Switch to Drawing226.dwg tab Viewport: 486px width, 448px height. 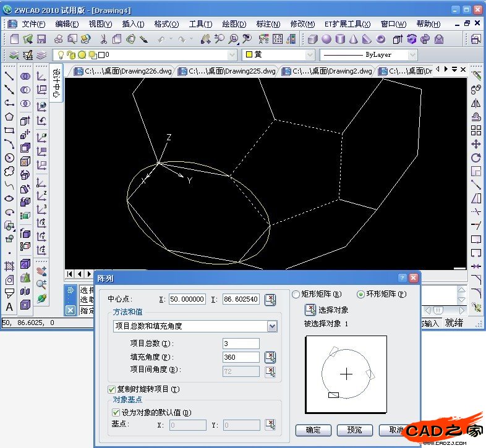(x=123, y=71)
